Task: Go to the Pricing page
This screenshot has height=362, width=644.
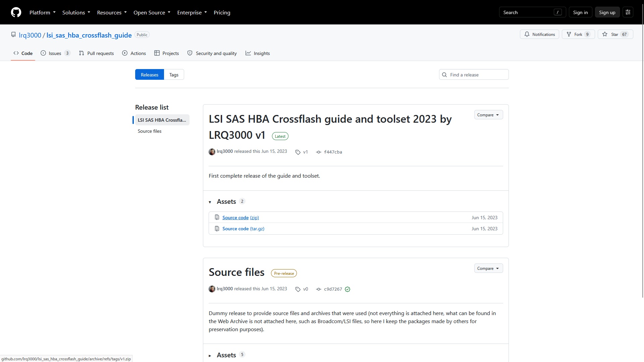Action: pos(222,12)
